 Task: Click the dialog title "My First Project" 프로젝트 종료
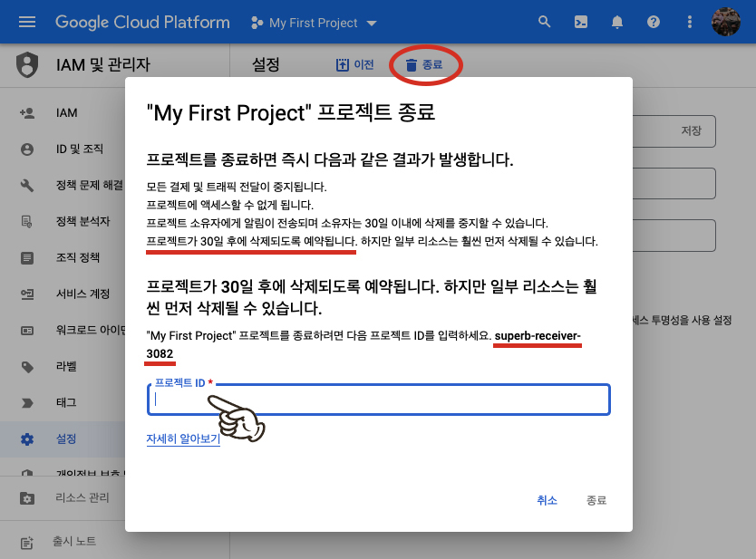pyautogui.click(x=291, y=112)
